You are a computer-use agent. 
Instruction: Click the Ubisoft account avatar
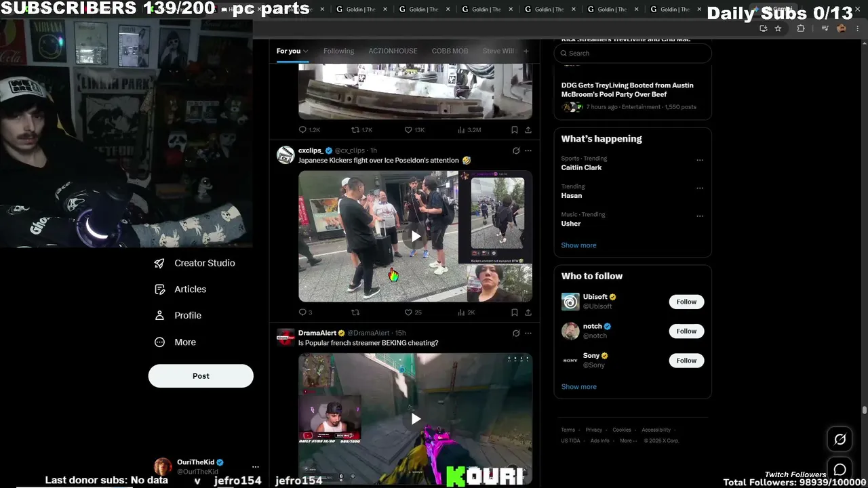(x=570, y=302)
